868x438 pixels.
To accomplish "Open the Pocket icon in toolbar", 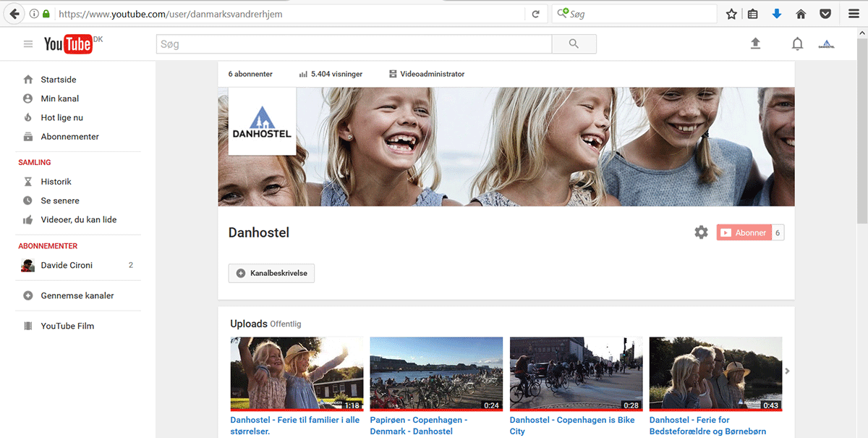I will click(825, 14).
